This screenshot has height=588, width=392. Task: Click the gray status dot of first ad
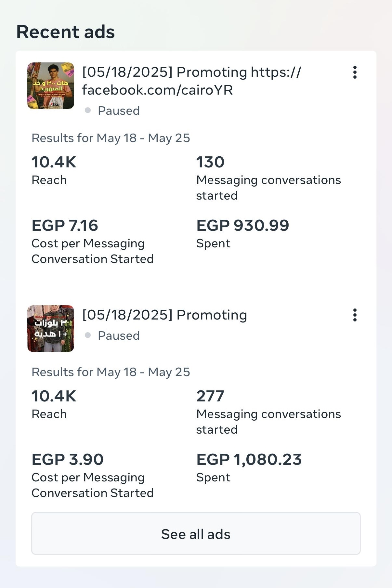[87, 111]
